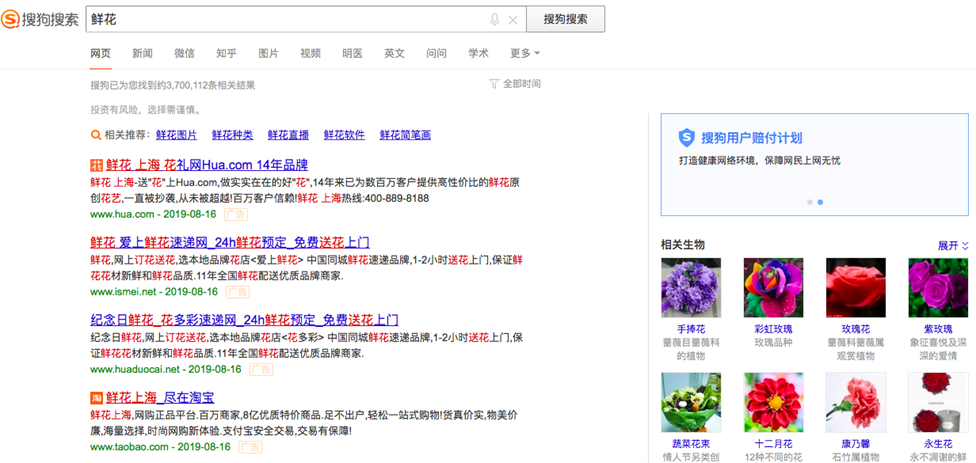Image resolution: width=976 pixels, height=463 pixels.
Task: Click the 手捧花 caption link
Action: [691, 329]
